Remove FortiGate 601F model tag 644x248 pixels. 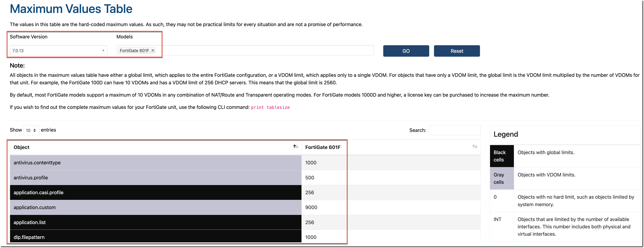153,50
